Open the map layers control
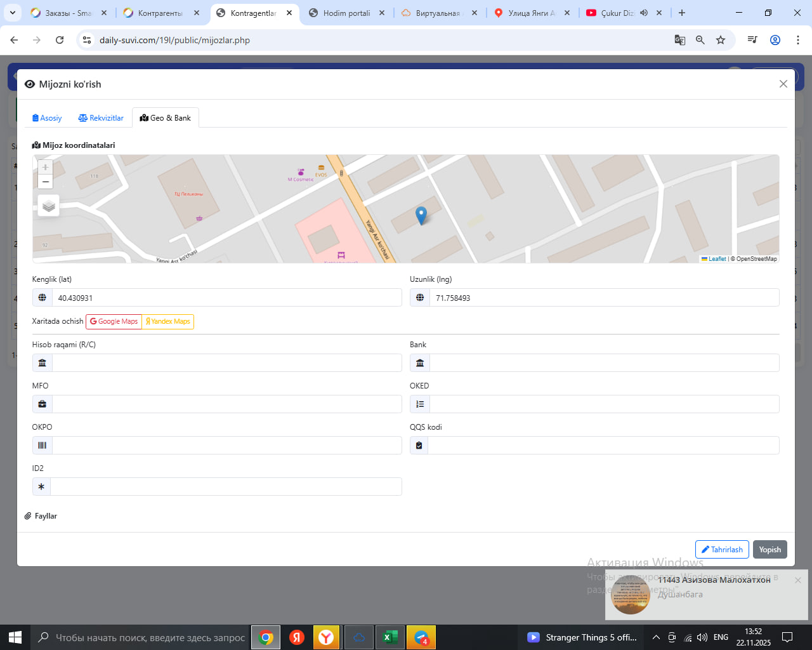Screen dimensions: 812x650 (49, 206)
